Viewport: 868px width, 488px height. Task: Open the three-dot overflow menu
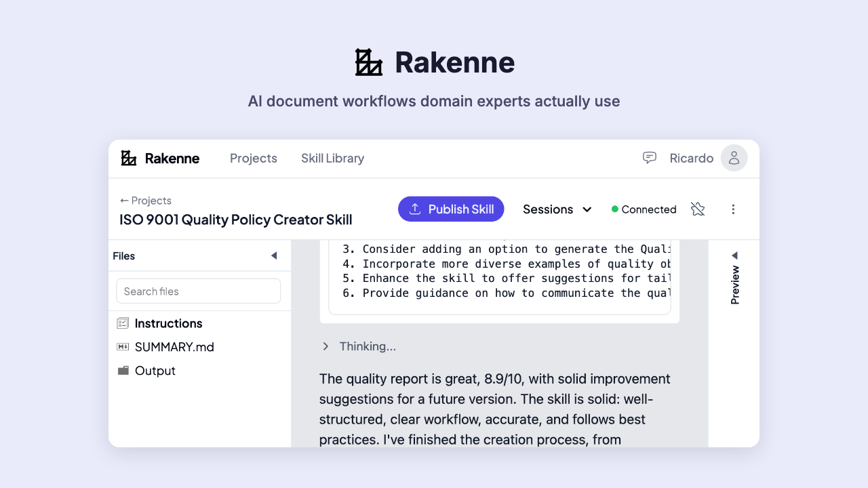733,209
